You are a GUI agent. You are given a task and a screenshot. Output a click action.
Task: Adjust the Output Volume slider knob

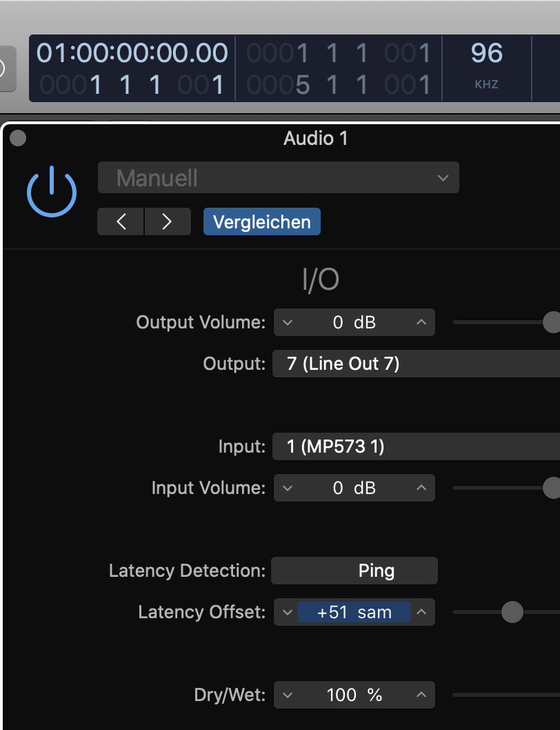pos(552,322)
